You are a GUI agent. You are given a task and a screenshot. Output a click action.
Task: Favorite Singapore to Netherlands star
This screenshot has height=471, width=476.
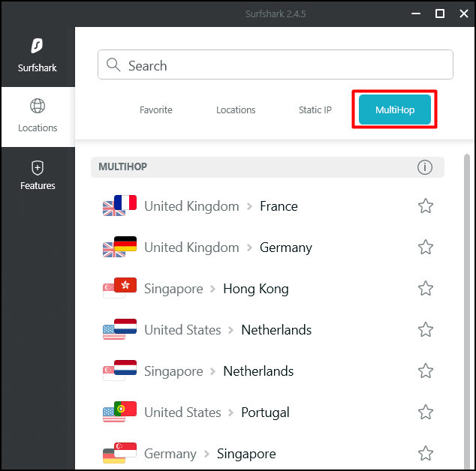pyautogui.click(x=426, y=371)
